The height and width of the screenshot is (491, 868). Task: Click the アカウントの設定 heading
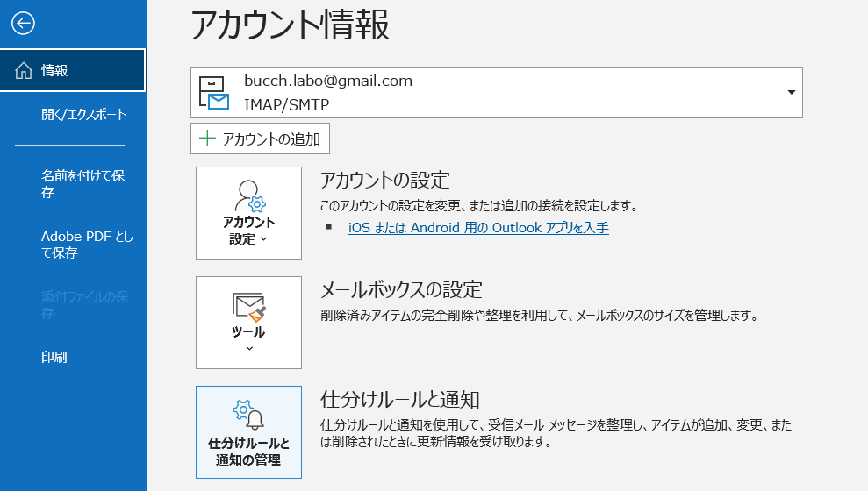coord(385,181)
